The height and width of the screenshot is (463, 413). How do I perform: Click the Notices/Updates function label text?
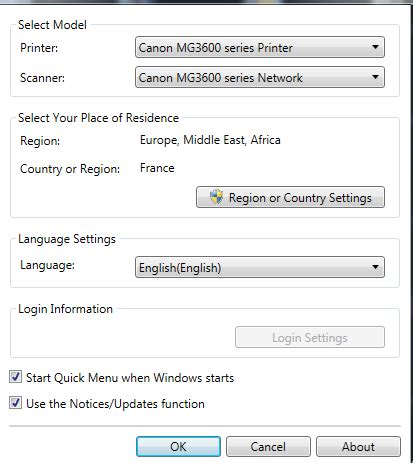point(115,404)
